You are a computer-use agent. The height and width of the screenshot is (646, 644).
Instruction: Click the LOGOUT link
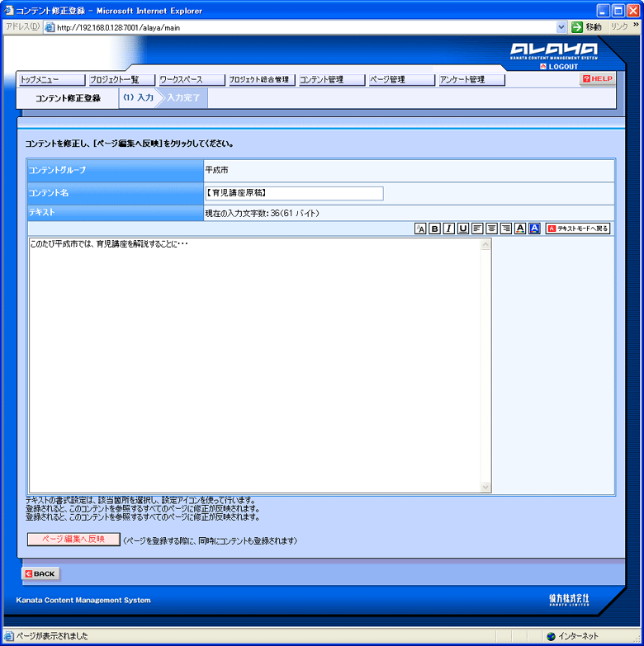click(560, 67)
